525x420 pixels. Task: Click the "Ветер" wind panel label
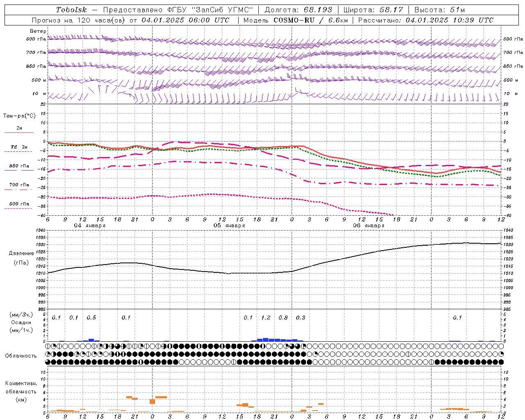[x=38, y=31]
